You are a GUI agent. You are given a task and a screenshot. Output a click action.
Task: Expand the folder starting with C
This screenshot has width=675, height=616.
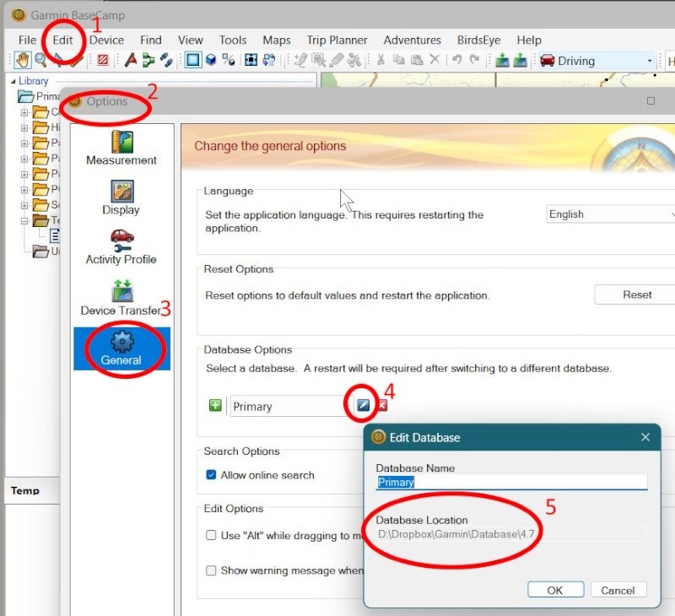24,112
